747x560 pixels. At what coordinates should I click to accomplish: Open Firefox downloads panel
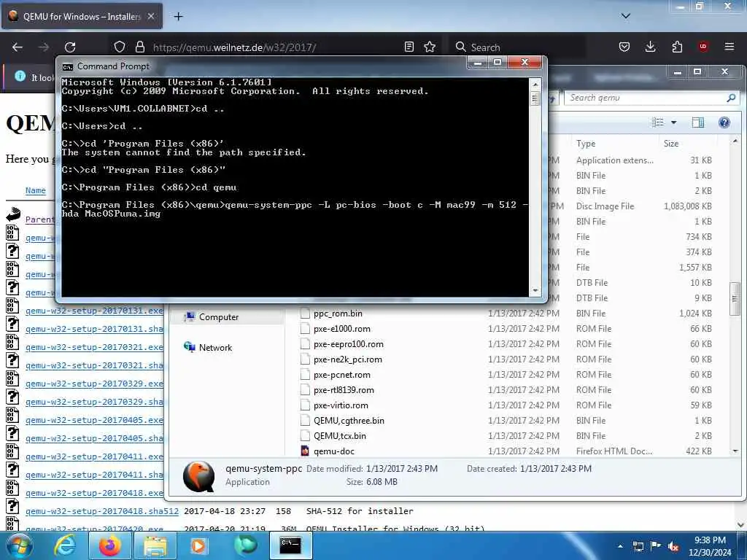(650, 47)
